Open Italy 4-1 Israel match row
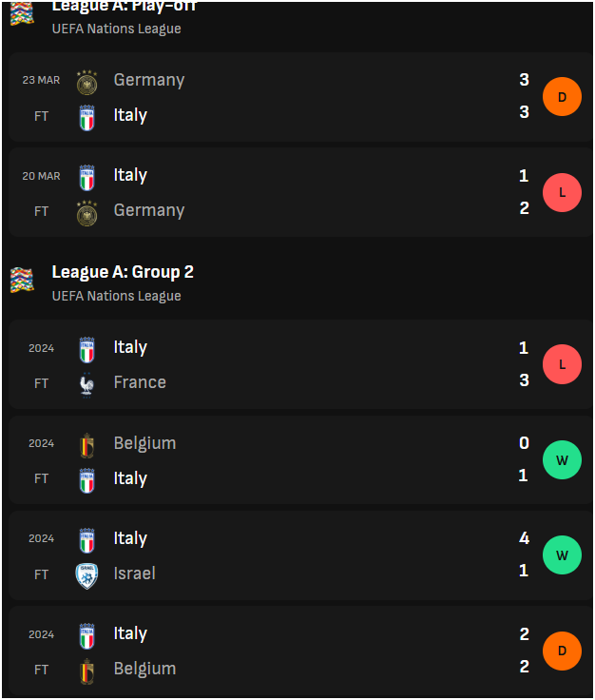Screen dimensions: 595x700 coord(300,555)
